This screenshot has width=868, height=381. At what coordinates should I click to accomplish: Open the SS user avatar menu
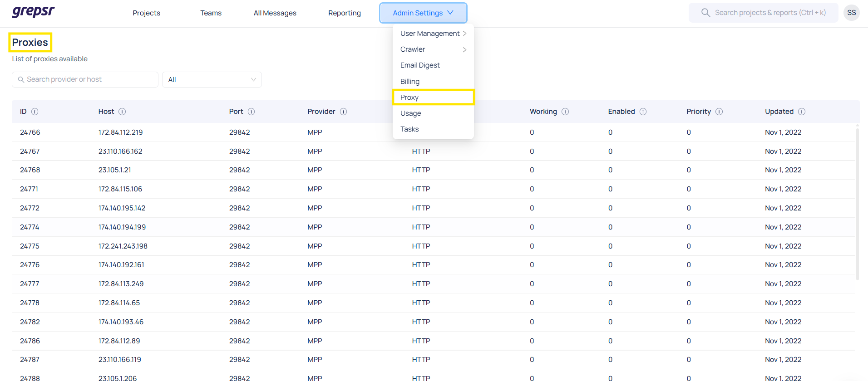coord(852,13)
